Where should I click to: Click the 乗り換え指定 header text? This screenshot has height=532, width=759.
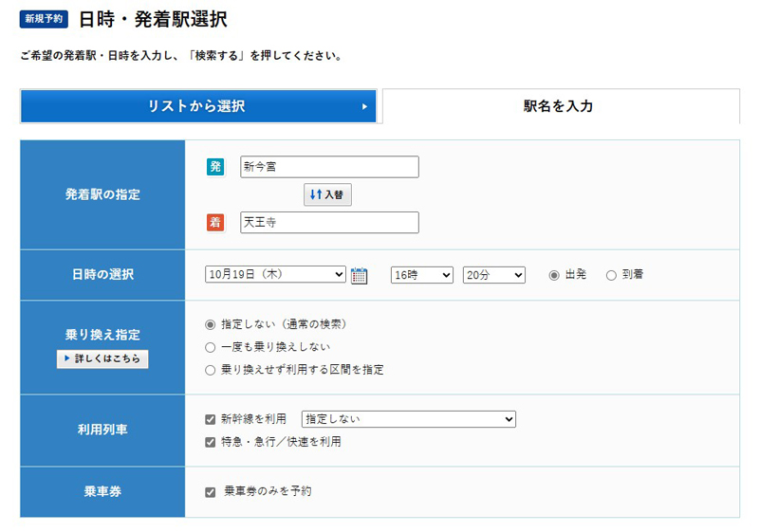[102, 335]
